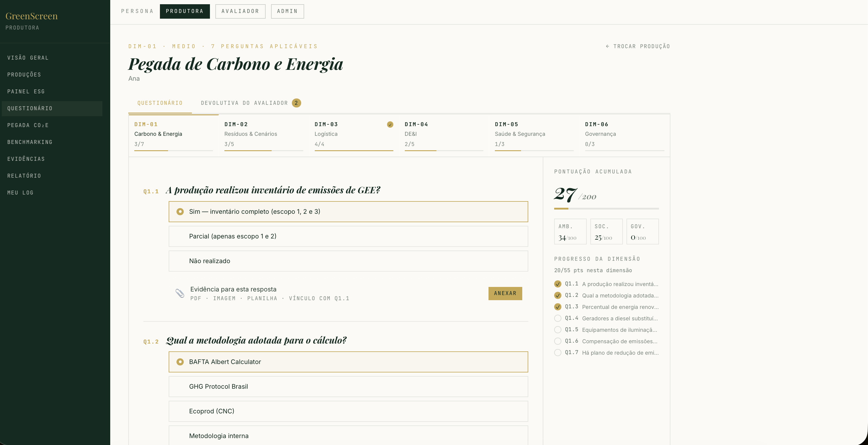The height and width of the screenshot is (445, 868).
Task: Select 'GHG Protocol Brasil' option
Action: [348, 387]
